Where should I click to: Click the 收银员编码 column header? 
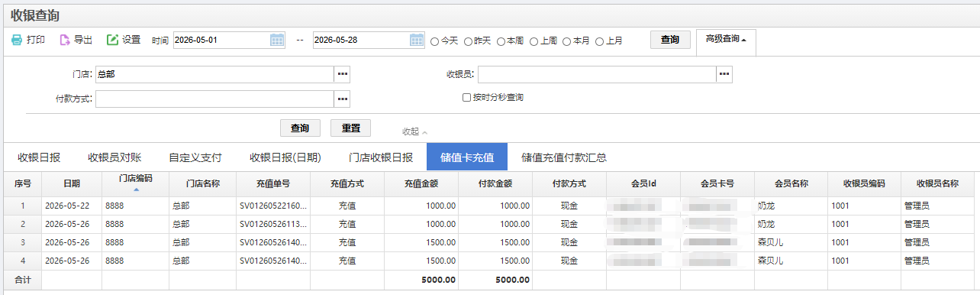pyautogui.click(x=865, y=183)
